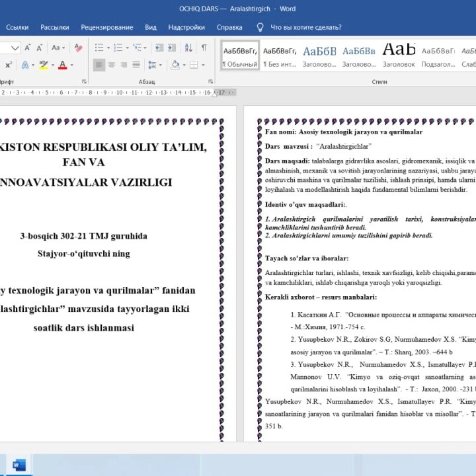Toggle align left paragraph alignment
Image resolution: width=476 pixels, height=476 pixels.
click(99, 65)
